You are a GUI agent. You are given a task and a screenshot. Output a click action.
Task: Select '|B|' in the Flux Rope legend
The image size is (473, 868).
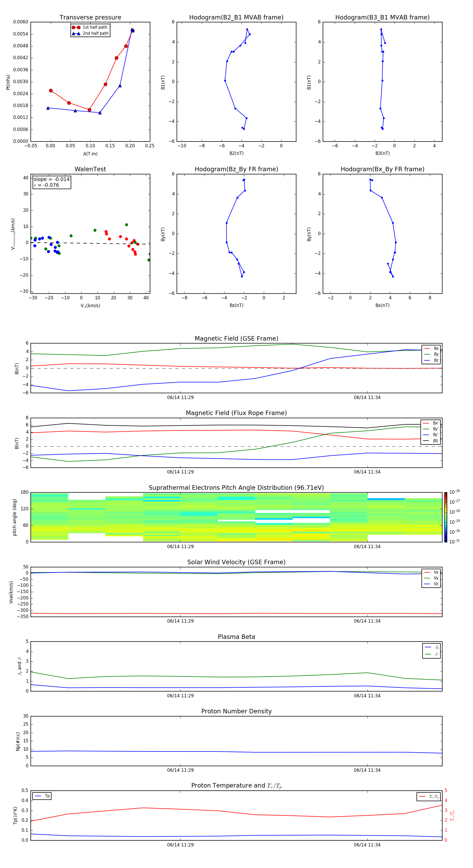[431, 441]
